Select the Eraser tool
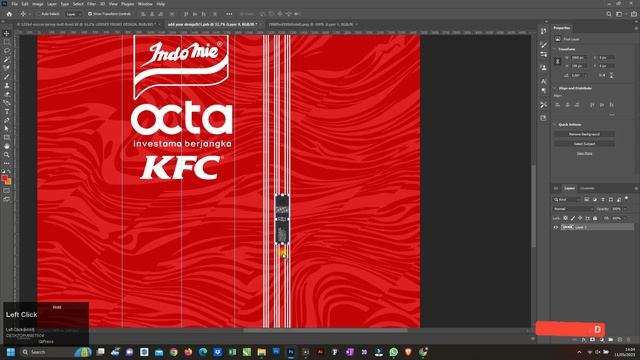The height and width of the screenshot is (360, 640). 7,94
